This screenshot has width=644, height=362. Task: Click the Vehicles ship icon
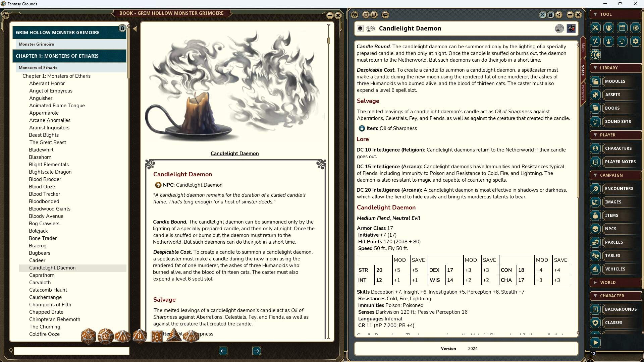point(595,269)
